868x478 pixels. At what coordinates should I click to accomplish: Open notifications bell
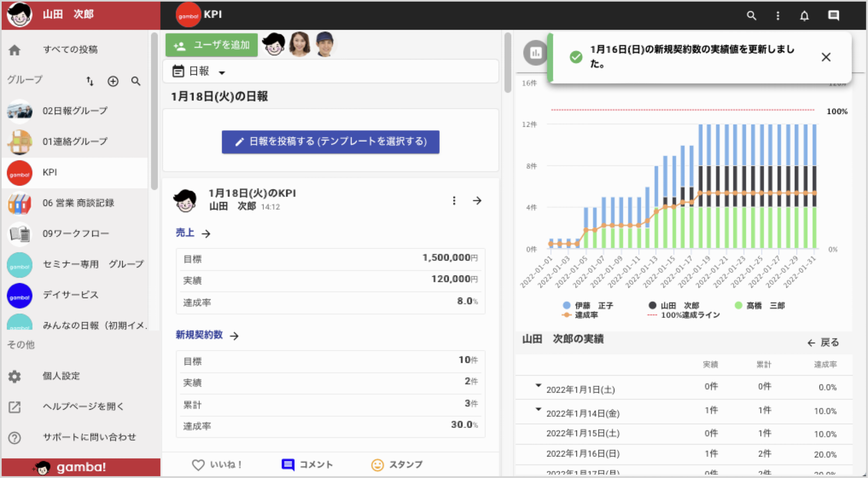[x=804, y=16]
